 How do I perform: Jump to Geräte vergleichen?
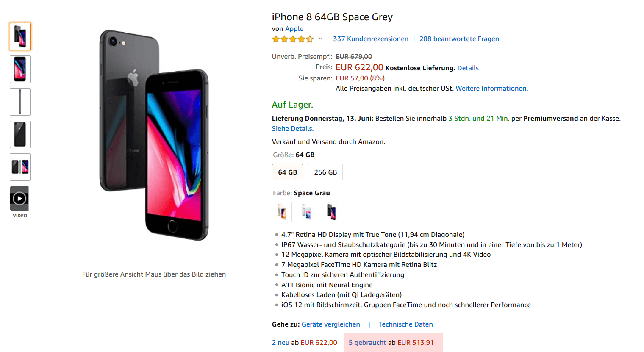pos(330,324)
